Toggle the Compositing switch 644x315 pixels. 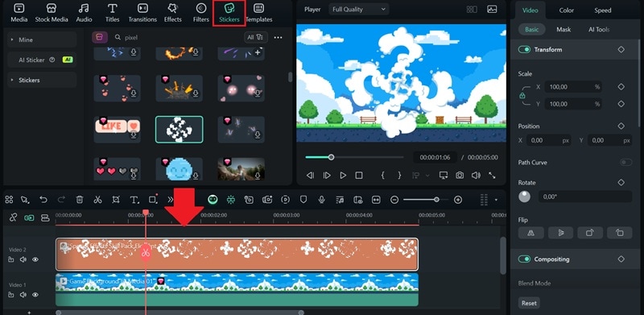tap(524, 259)
